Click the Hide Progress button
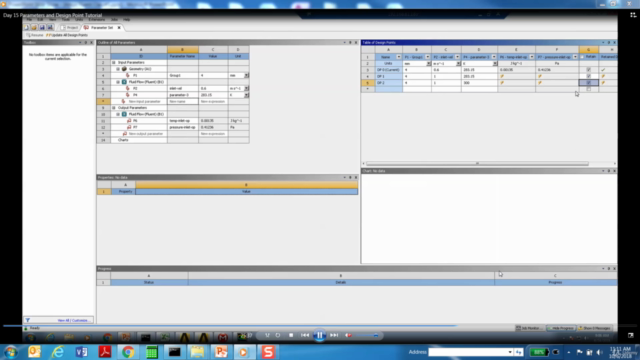This screenshot has width=640, height=360. [561, 328]
